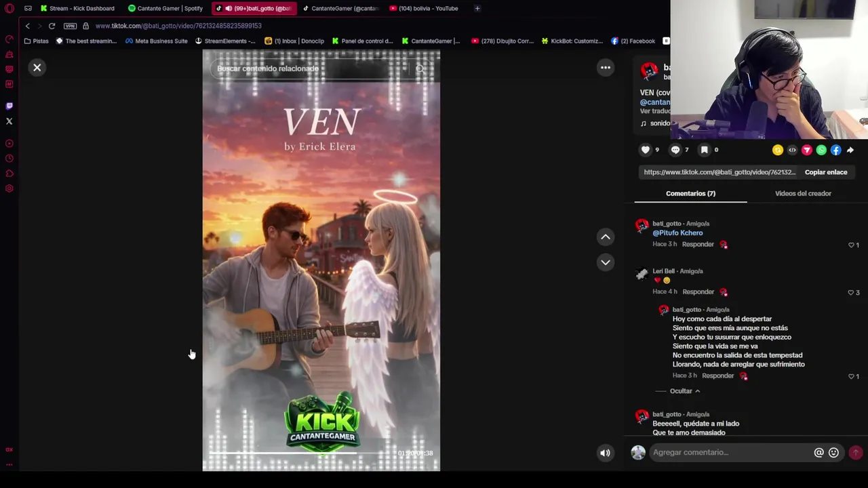
Task: Open more share options arrow
Action: click(850, 150)
